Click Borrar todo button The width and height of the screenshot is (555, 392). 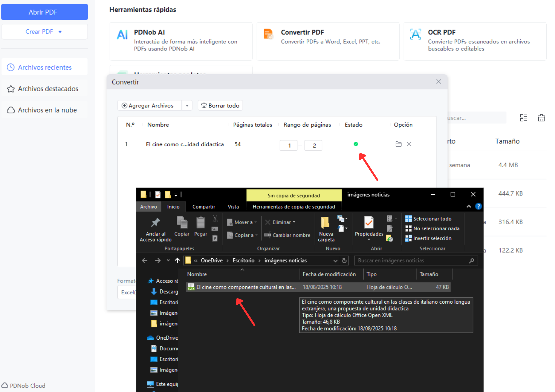(220, 106)
